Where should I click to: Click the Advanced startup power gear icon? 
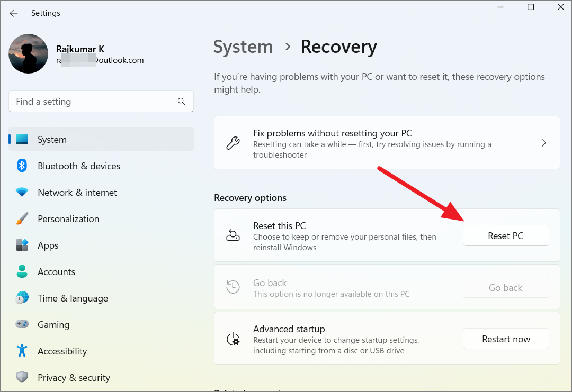point(233,339)
